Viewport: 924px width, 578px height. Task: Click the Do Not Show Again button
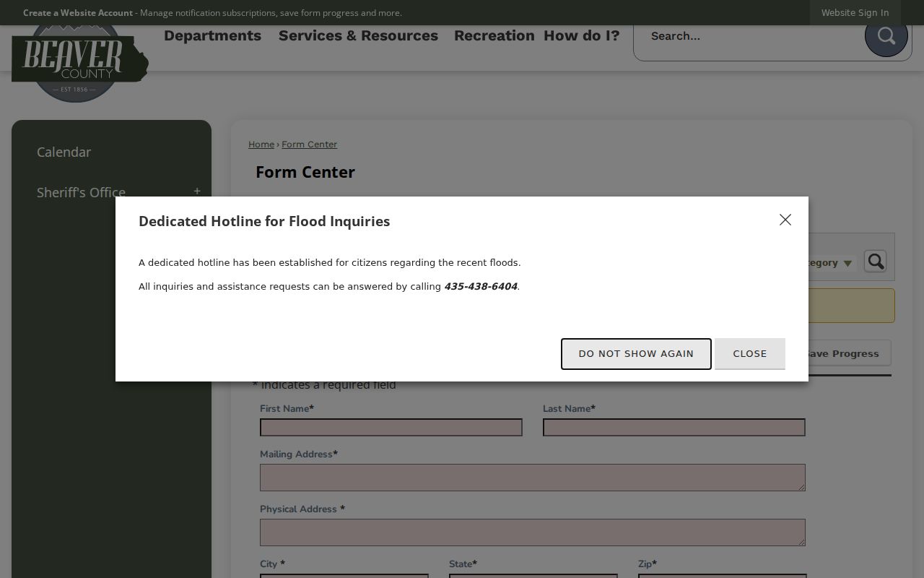pos(636,354)
